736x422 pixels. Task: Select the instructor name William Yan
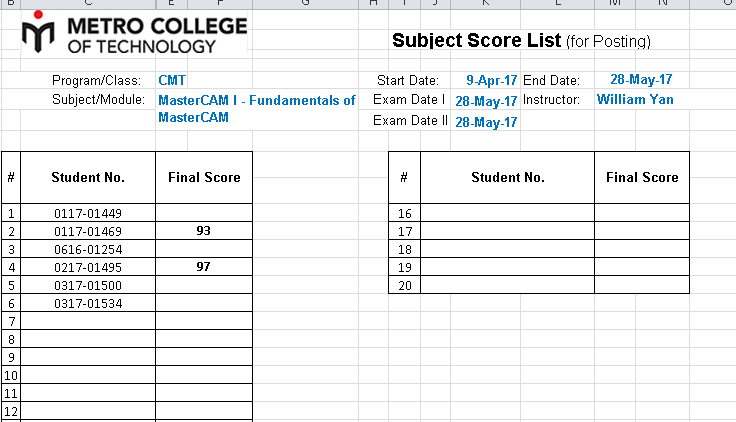click(x=635, y=100)
